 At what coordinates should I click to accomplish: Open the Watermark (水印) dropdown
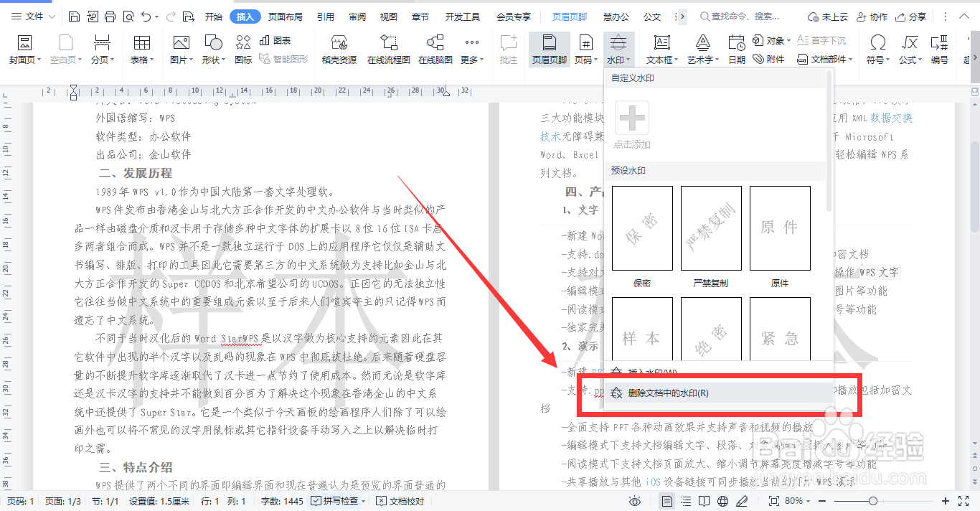(619, 50)
